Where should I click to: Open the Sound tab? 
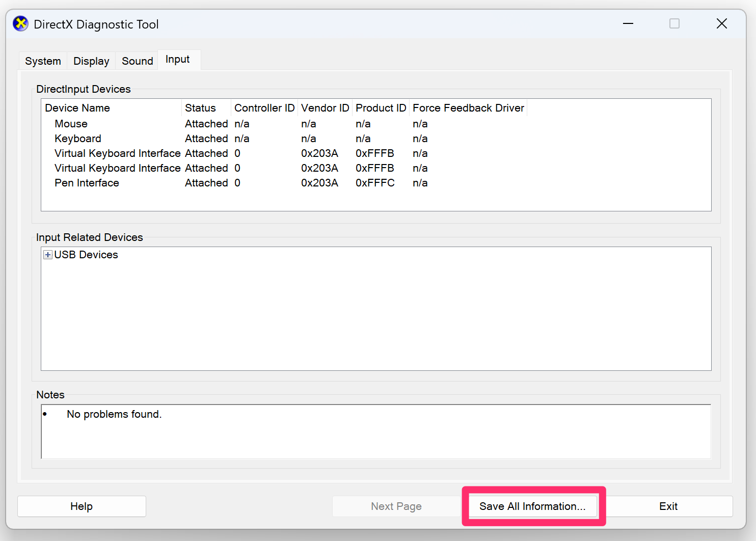137,61
